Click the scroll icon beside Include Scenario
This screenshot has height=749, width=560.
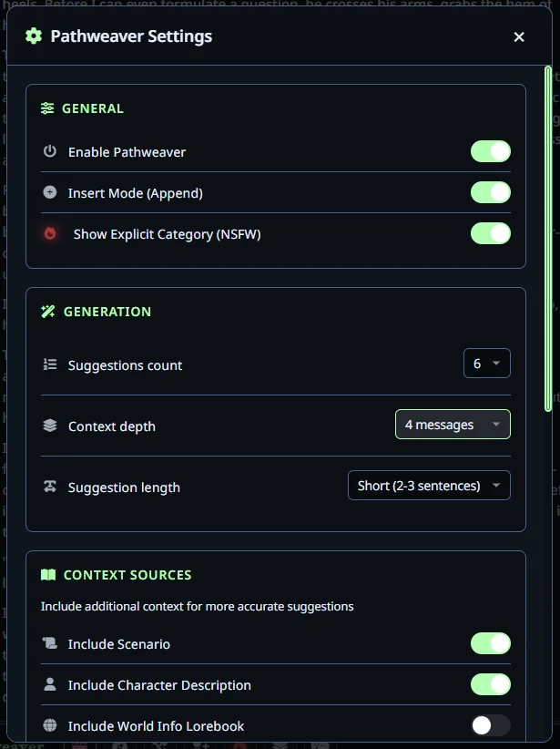click(x=50, y=643)
